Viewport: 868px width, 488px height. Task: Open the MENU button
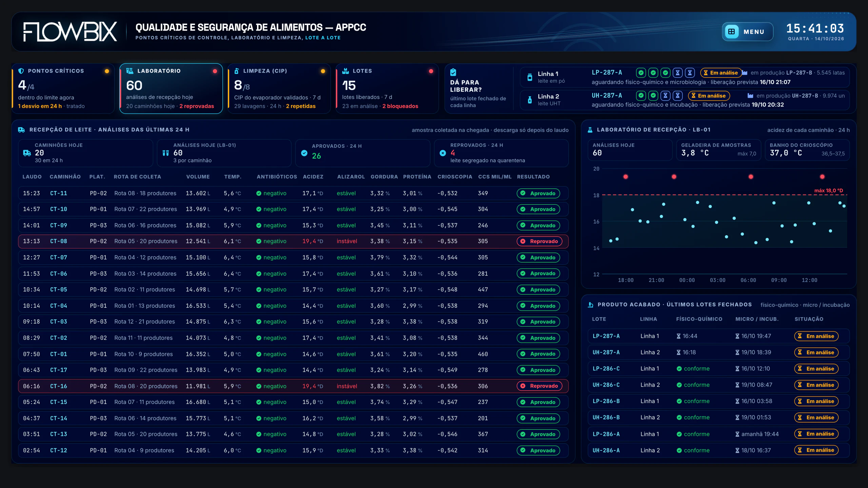(747, 32)
